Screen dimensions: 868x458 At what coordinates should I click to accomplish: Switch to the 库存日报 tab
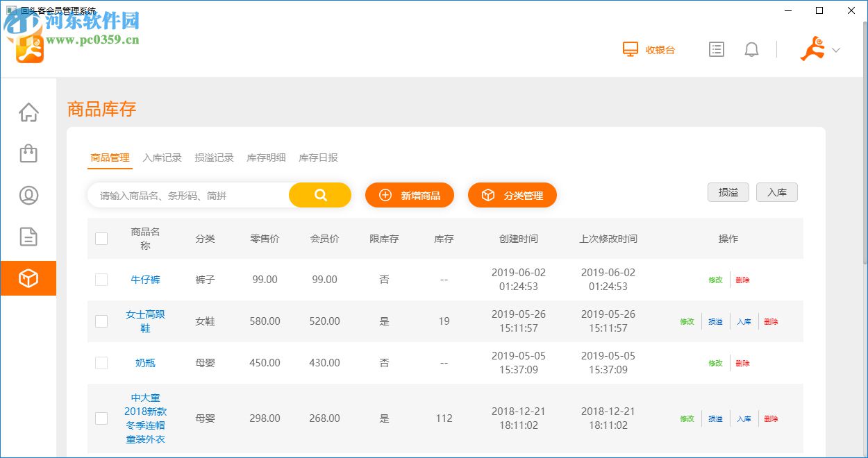[318, 158]
